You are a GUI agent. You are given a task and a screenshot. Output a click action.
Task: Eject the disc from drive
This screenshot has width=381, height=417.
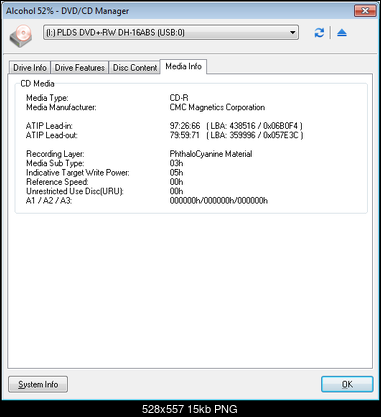click(342, 33)
